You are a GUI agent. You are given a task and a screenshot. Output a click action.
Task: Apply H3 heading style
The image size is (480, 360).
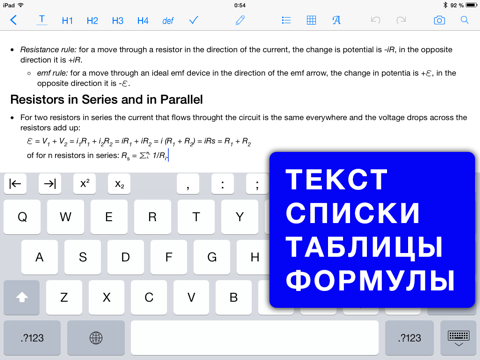pos(117,21)
